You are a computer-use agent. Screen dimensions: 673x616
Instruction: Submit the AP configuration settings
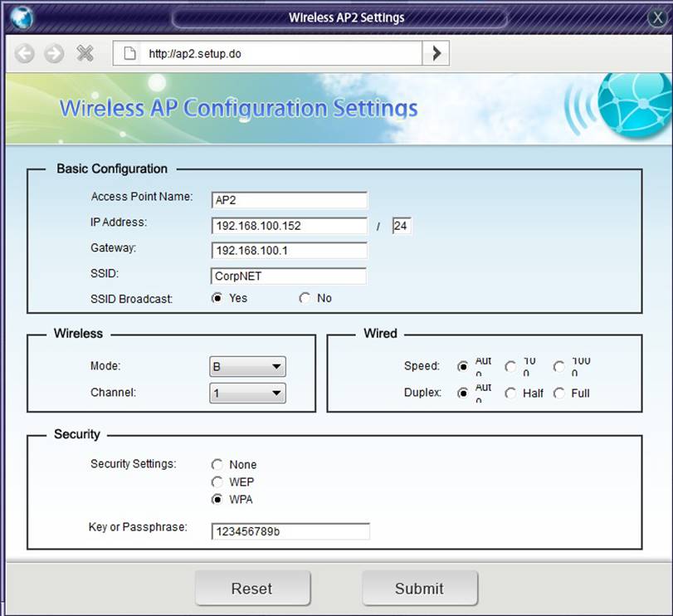419,589
